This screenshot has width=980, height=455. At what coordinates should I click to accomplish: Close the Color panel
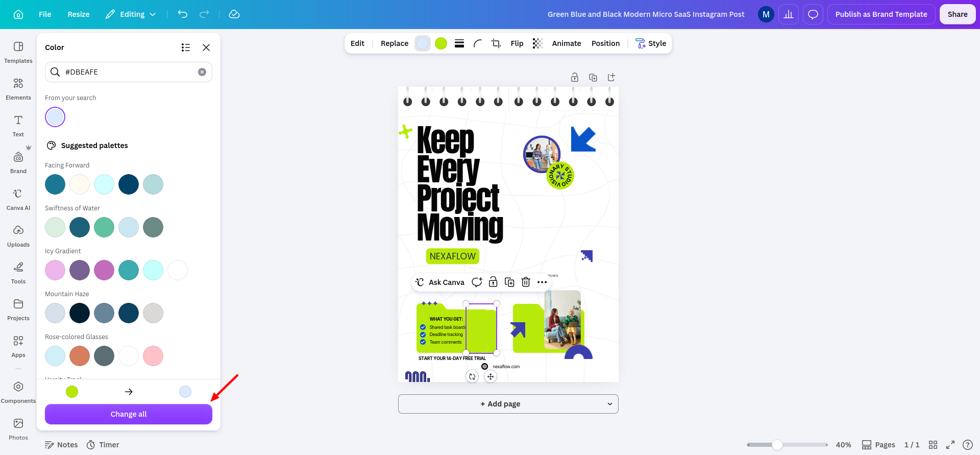[x=206, y=47]
